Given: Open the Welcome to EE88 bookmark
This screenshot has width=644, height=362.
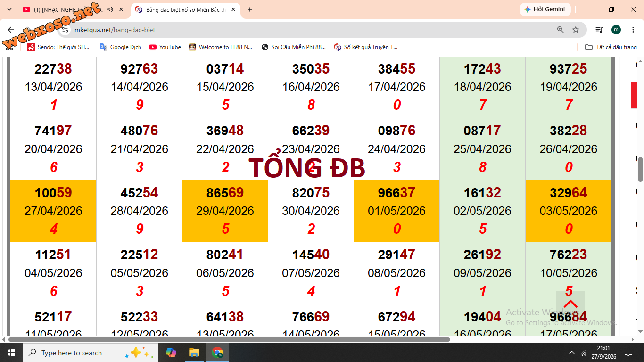Looking at the screenshot, I should coord(221,47).
